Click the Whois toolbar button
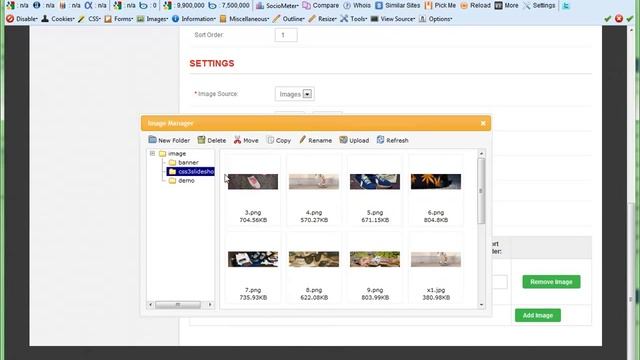 pos(357,6)
